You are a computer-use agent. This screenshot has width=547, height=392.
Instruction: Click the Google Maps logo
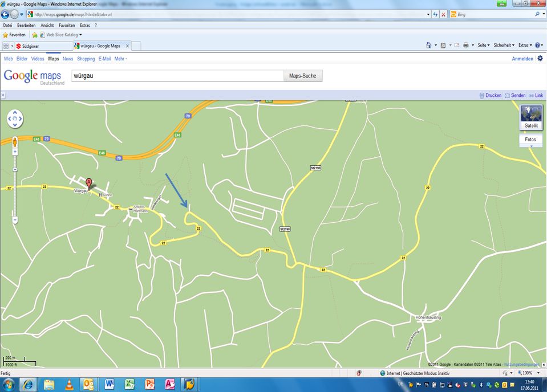pos(34,77)
